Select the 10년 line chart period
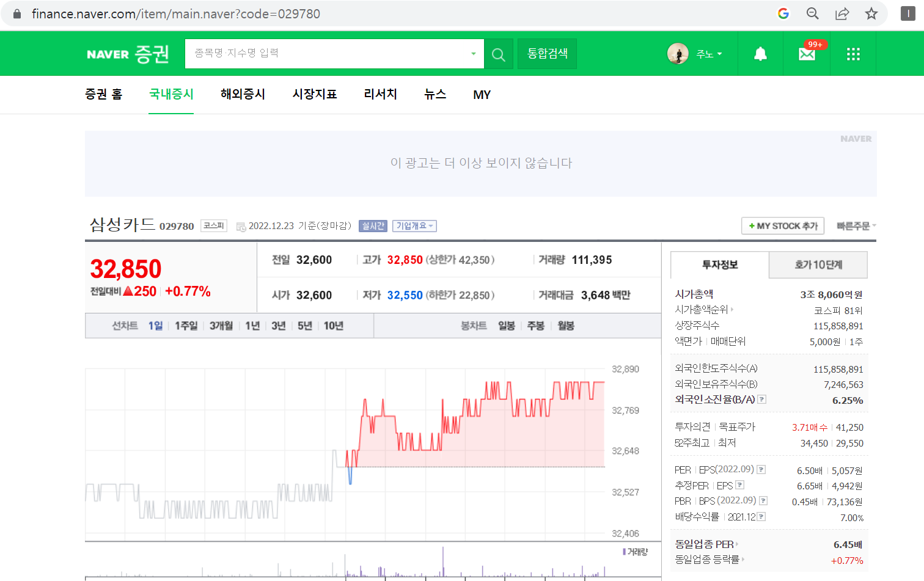 [334, 326]
